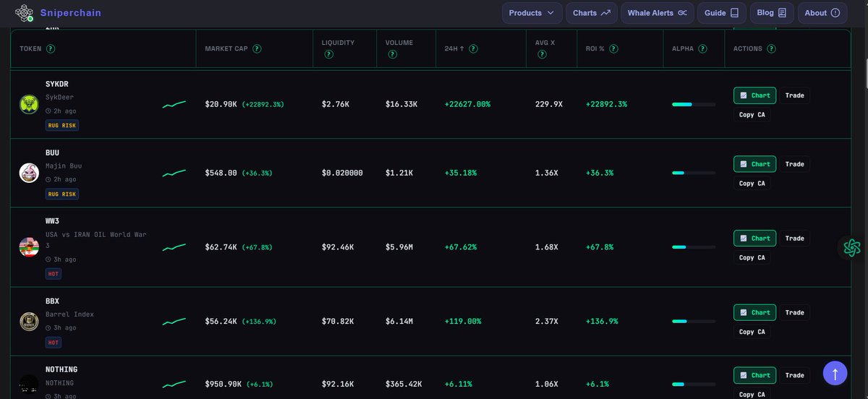Click WW3 alpha progress bar

[x=694, y=247]
